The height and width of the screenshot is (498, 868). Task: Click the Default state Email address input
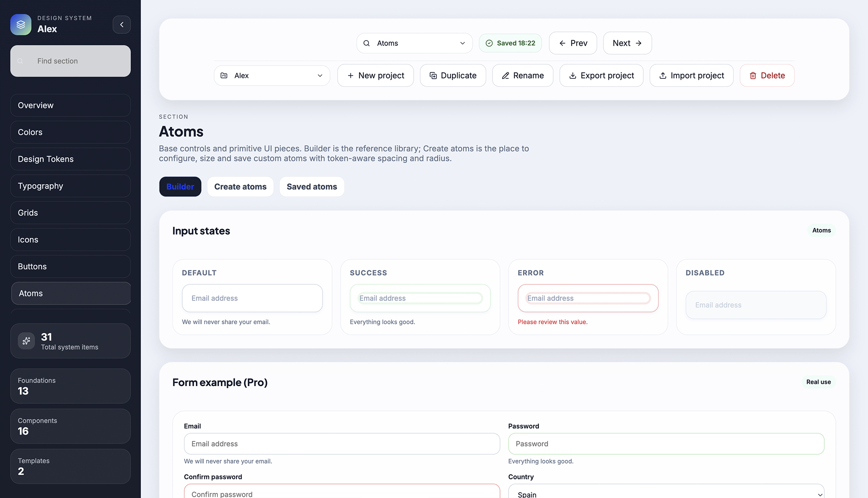point(252,298)
